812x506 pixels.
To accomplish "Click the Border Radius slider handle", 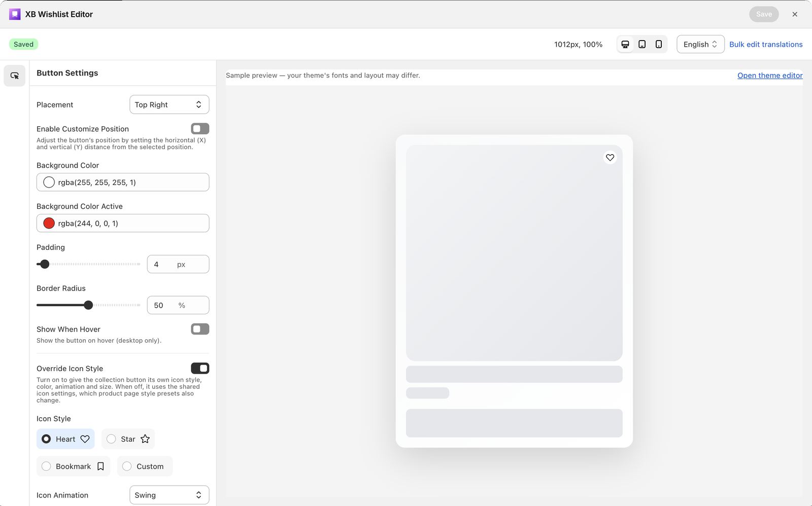I will pos(88,305).
